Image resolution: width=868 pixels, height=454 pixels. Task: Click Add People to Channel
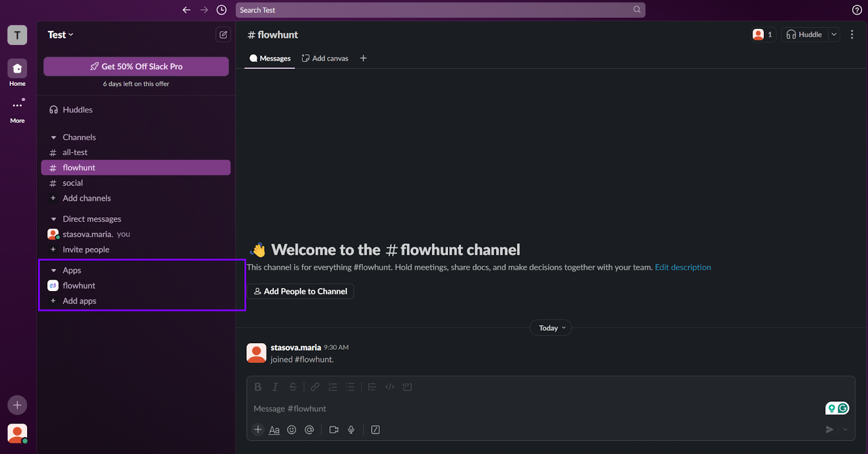[301, 292]
